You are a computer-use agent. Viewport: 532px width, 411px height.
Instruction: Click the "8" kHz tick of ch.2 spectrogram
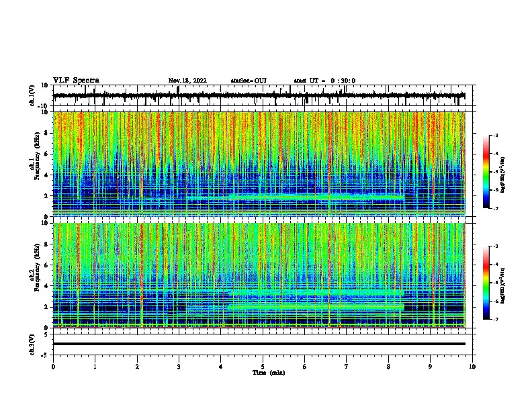(x=47, y=244)
